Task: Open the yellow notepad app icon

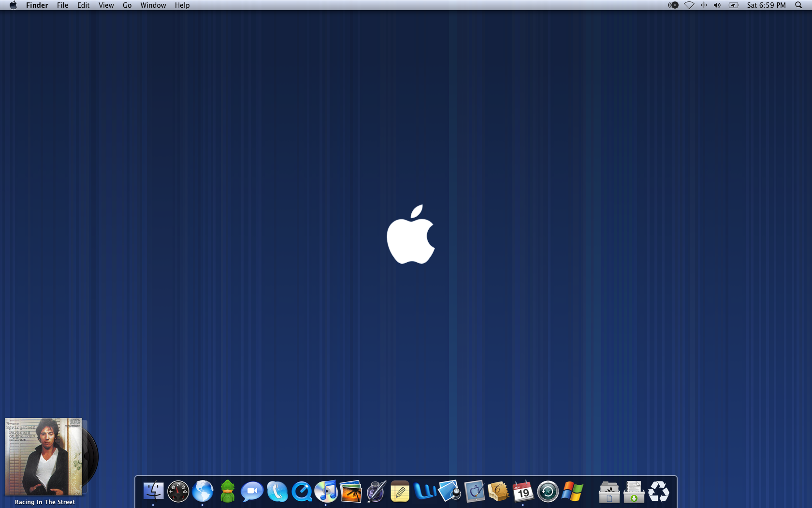Action: click(x=400, y=492)
